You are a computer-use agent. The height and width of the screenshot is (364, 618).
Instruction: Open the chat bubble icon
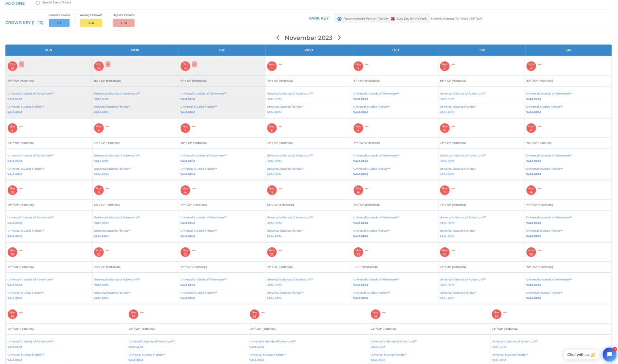[609, 354]
